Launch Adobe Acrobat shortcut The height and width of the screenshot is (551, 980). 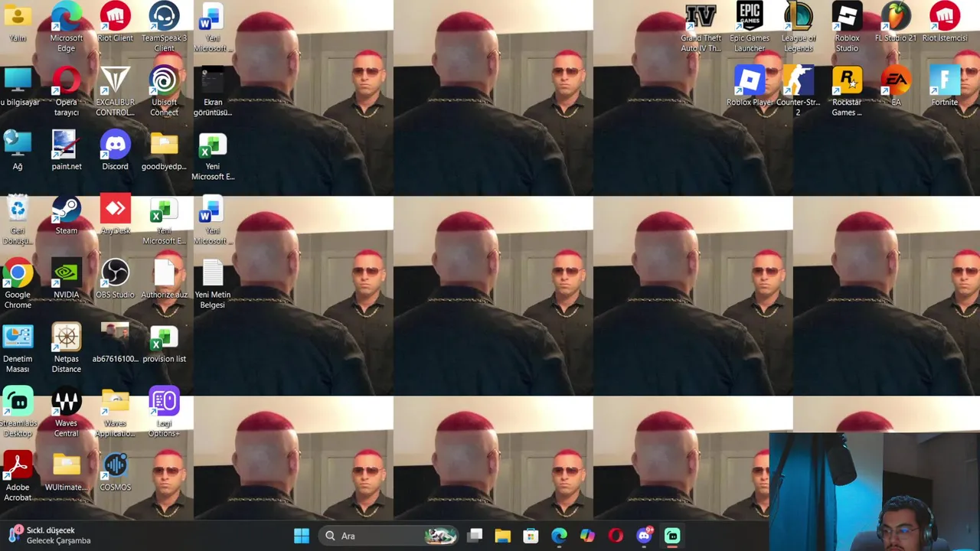[18, 477]
